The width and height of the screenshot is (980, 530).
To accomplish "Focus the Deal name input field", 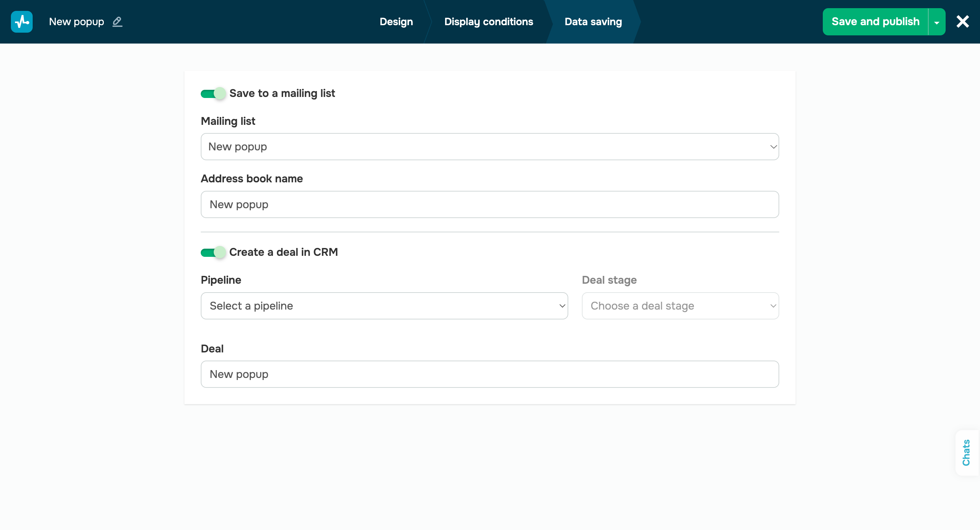I will pos(489,374).
